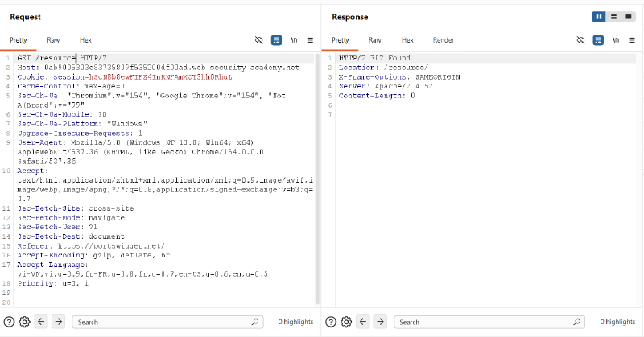Click magnifier icon in Request search
Image resolution: width=644 pixels, height=337 pixels.
click(255, 322)
